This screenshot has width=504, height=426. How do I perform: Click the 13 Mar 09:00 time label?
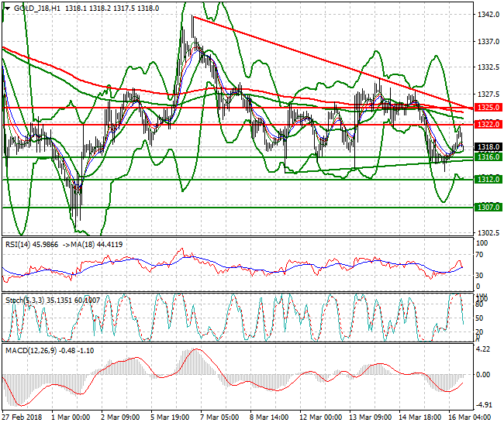pyautogui.click(x=371, y=417)
